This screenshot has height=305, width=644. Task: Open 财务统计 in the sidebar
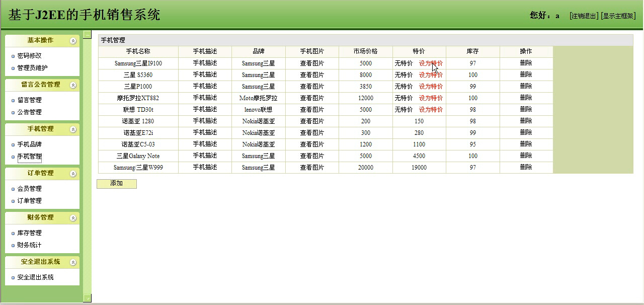tap(29, 245)
